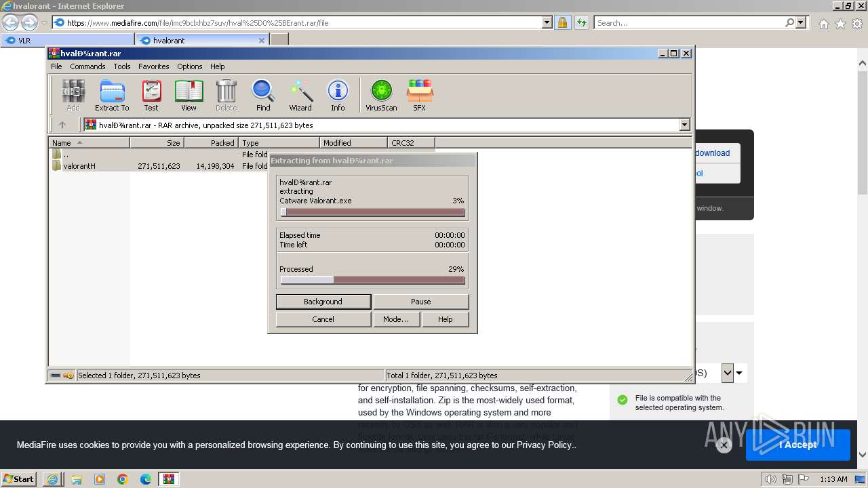Viewport: 868px width, 488px height.
Task: Click the Info toolbar icon
Action: [x=338, y=95]
